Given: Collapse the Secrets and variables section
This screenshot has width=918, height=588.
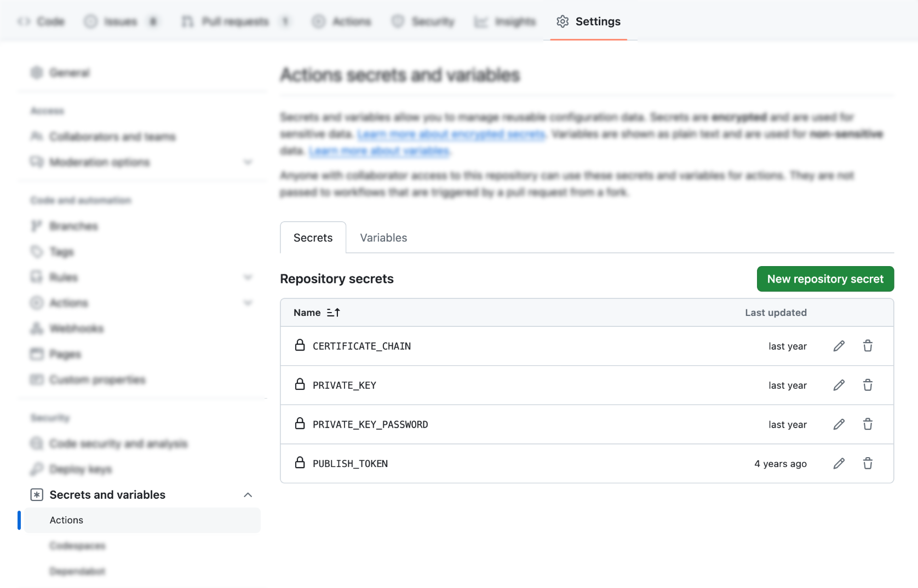Looking at the screenshot, I should (248, 495).
